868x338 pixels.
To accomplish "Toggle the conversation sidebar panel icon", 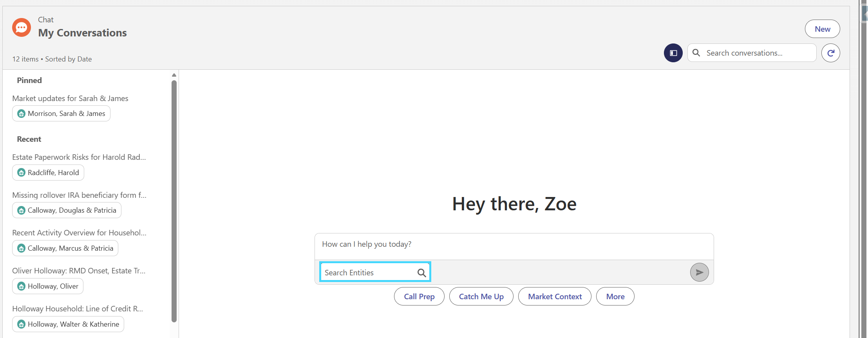I will tap(673, 53).
